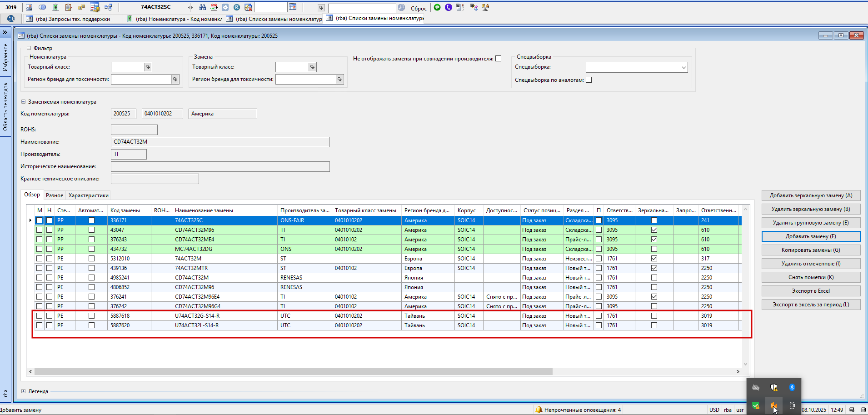Open Bluetooth from system tray popup
868x415 pixels.
(x=792, y=387)
